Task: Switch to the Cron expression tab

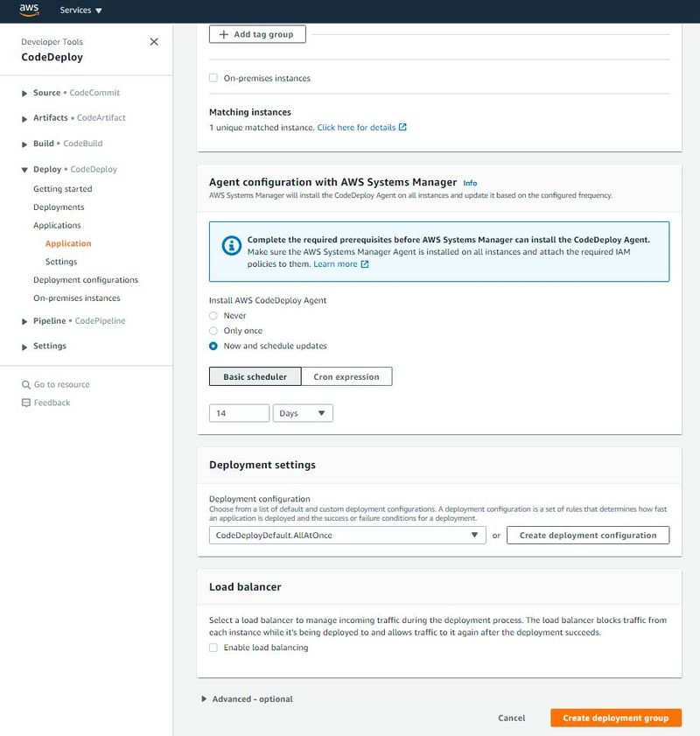Action: (346, 376)
